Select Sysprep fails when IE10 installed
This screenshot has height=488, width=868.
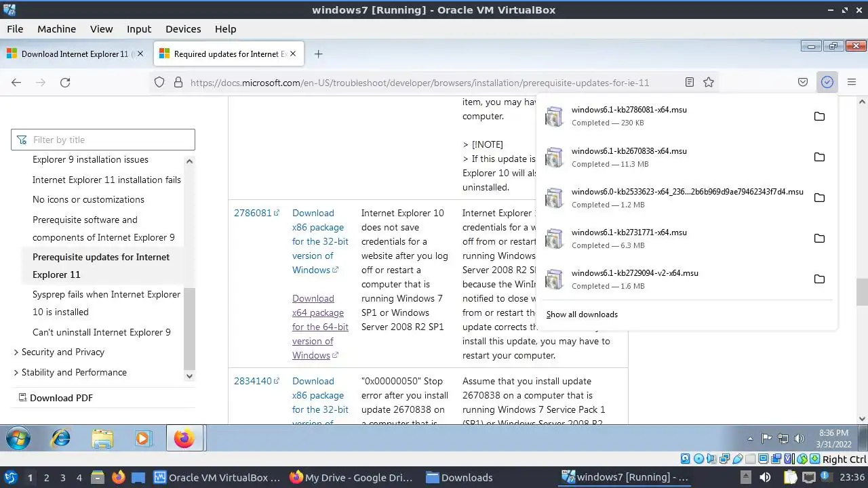[x=106, y=303]
